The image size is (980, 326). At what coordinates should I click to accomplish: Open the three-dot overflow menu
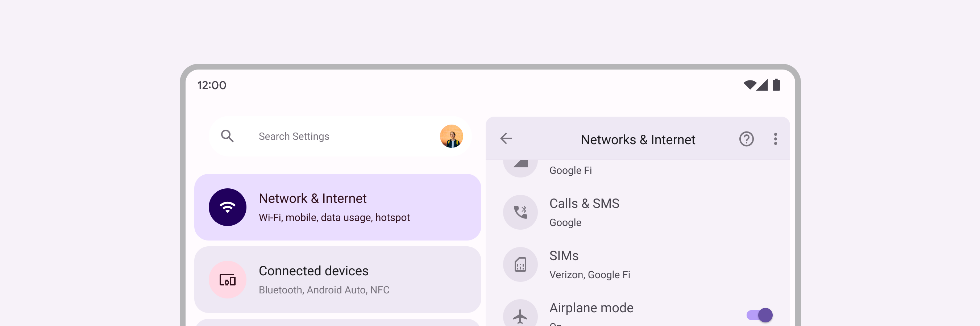click(x=775, y=139)
